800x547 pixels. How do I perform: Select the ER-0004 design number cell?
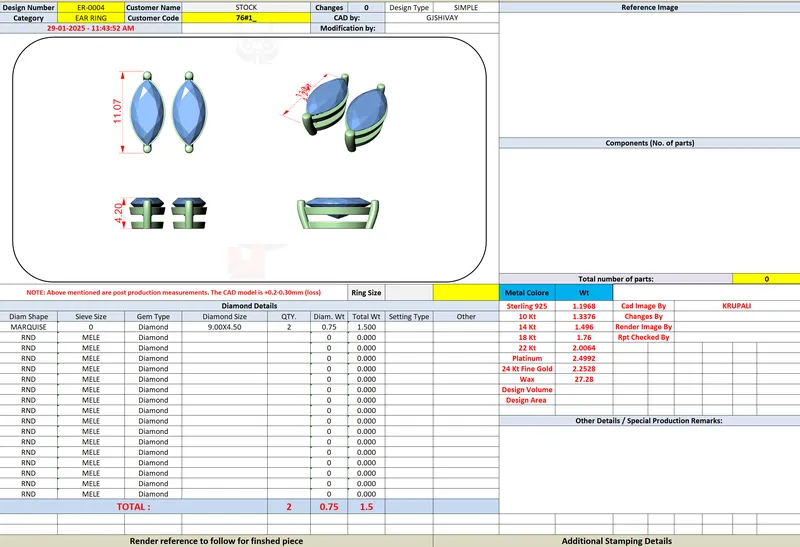point(91,8)
